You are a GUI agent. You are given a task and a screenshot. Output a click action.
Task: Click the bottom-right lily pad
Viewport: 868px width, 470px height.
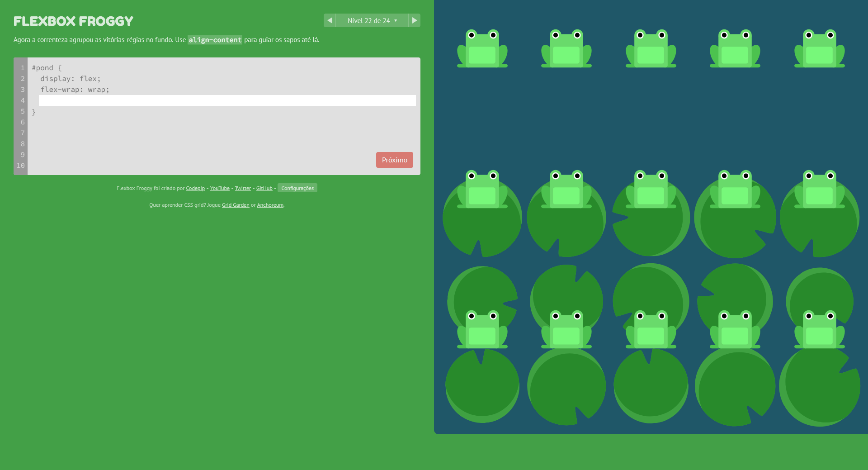tap(820, 385)
